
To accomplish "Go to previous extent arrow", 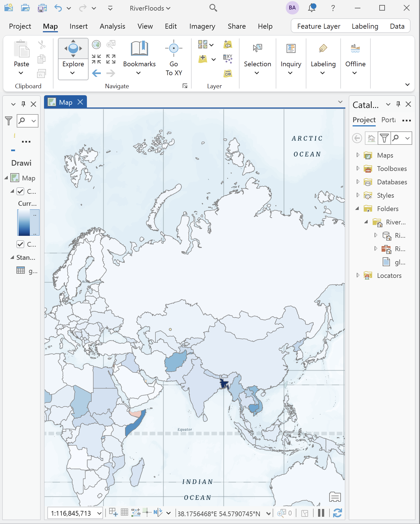I will click(96, 74).
